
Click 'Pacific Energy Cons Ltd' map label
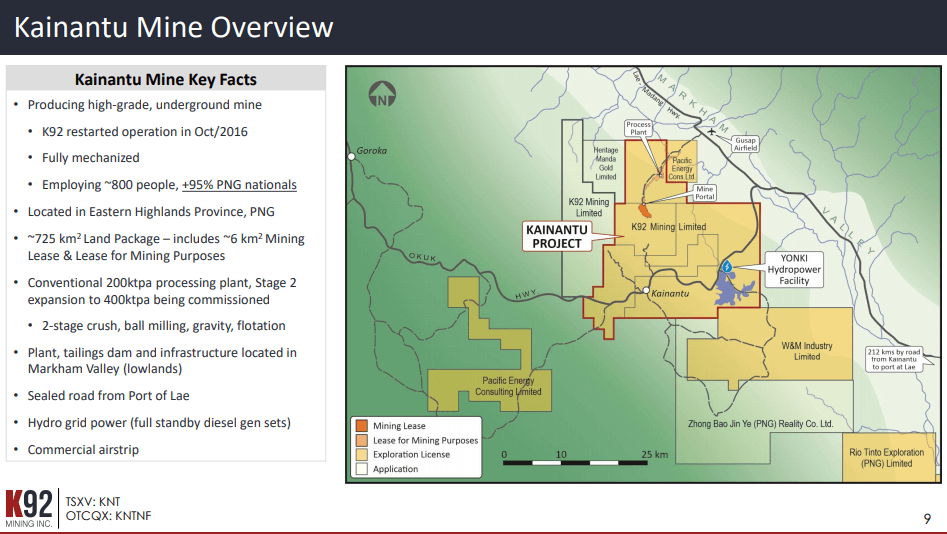(x=681, y=169)
